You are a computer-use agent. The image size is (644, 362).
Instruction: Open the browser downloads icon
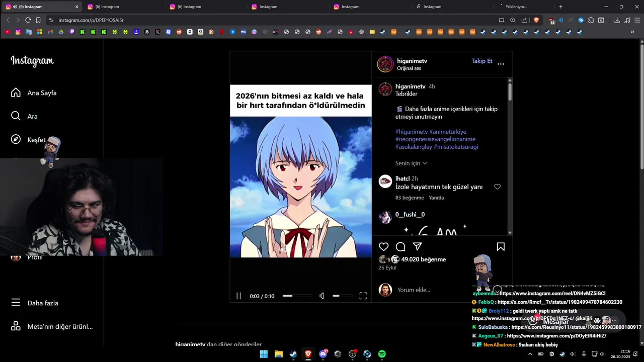coord(617,20)
